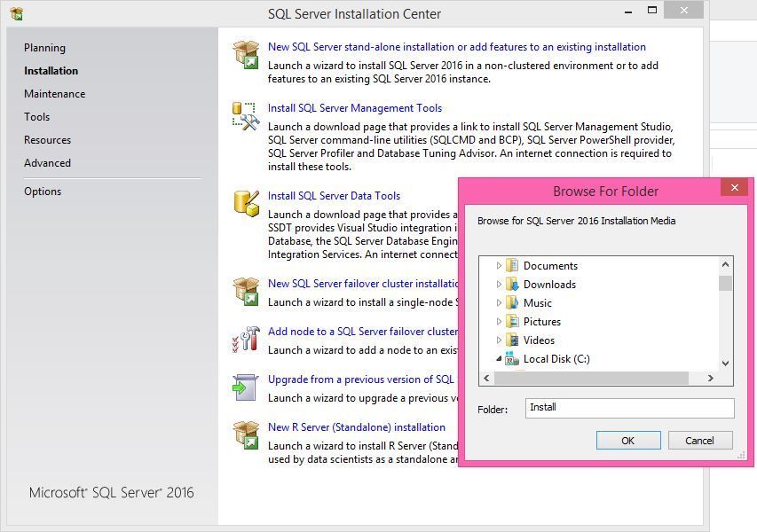Click the stand-alone installation box icon
This screenshot has height=532, width=757.
(x=248, y=53)
